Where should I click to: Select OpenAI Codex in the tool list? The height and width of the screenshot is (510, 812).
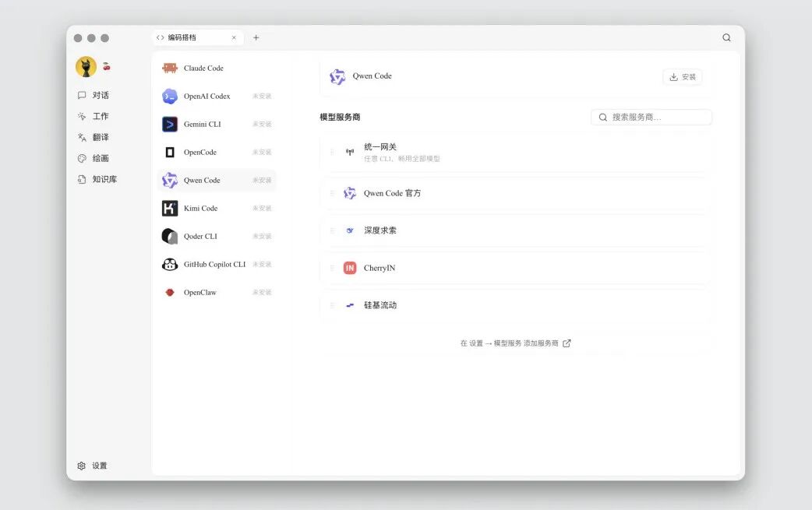click(217, 97)
